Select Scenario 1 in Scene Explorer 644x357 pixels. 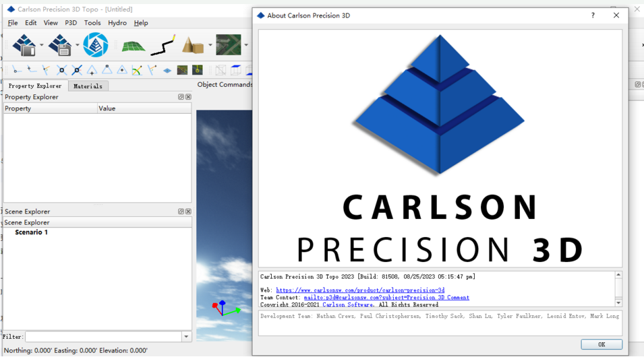(x=31, y=232)
